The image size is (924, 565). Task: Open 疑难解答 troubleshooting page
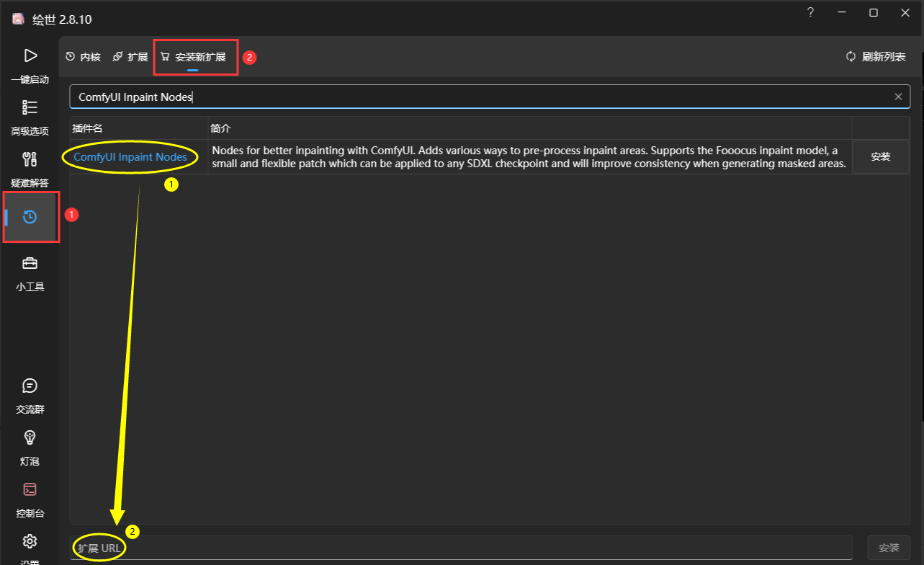point(30,169)
